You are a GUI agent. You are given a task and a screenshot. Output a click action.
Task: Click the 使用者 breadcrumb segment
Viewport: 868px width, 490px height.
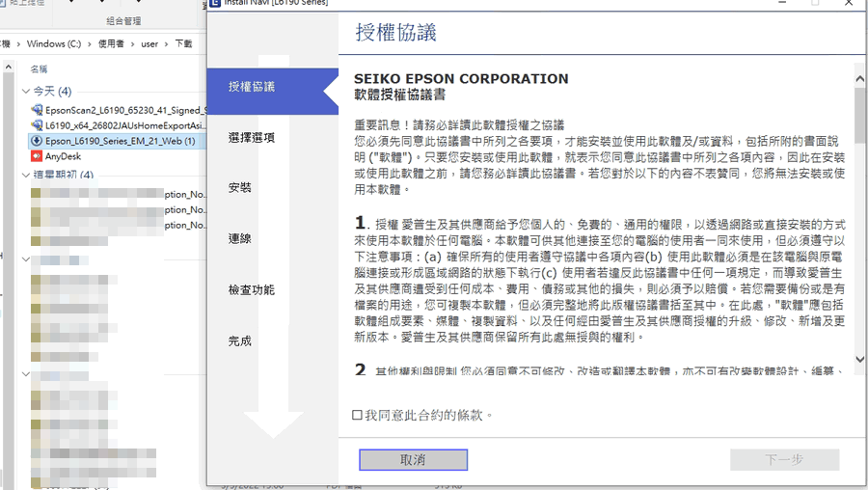111,43
